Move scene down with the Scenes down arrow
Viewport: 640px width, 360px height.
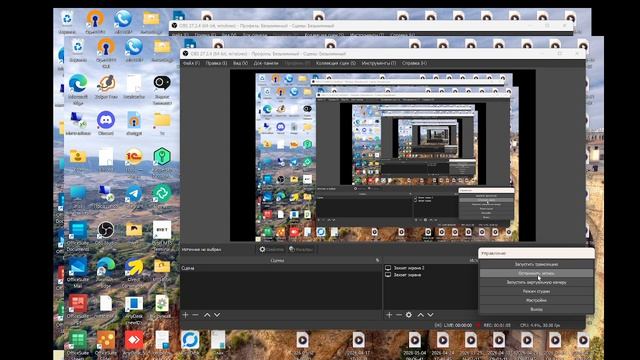coord(217,315)
